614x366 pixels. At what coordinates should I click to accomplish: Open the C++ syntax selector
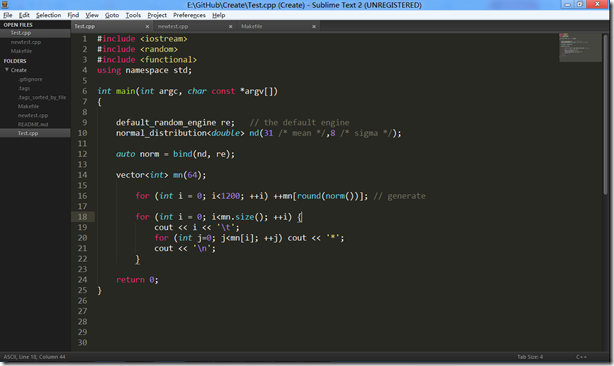tap(581, 357)
